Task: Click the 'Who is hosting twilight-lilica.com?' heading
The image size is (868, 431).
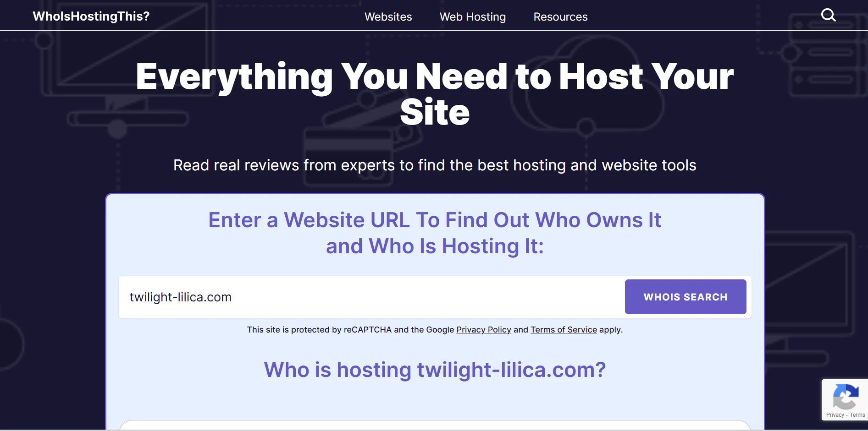Action: pos(435,370)
